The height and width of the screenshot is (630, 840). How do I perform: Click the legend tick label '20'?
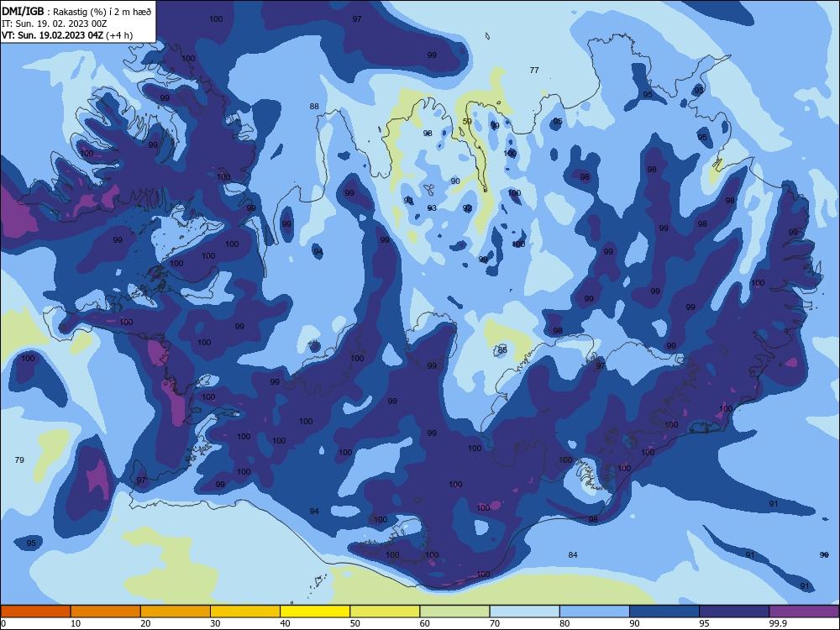145,623
